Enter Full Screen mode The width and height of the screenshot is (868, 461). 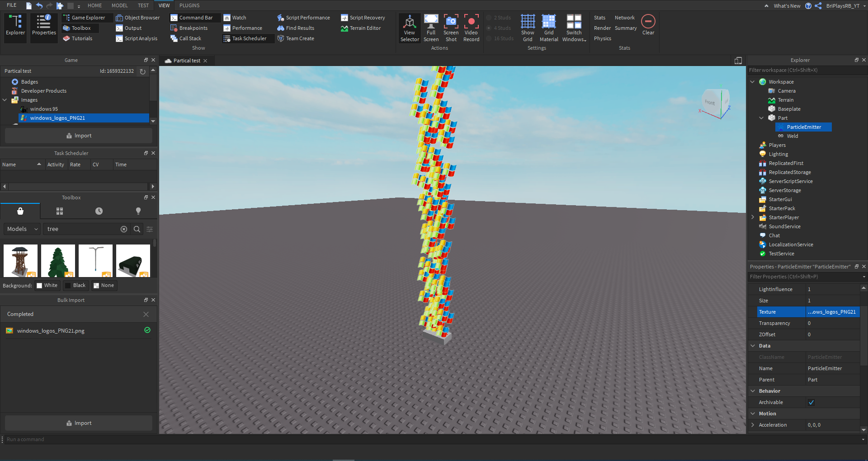point(431,28)
